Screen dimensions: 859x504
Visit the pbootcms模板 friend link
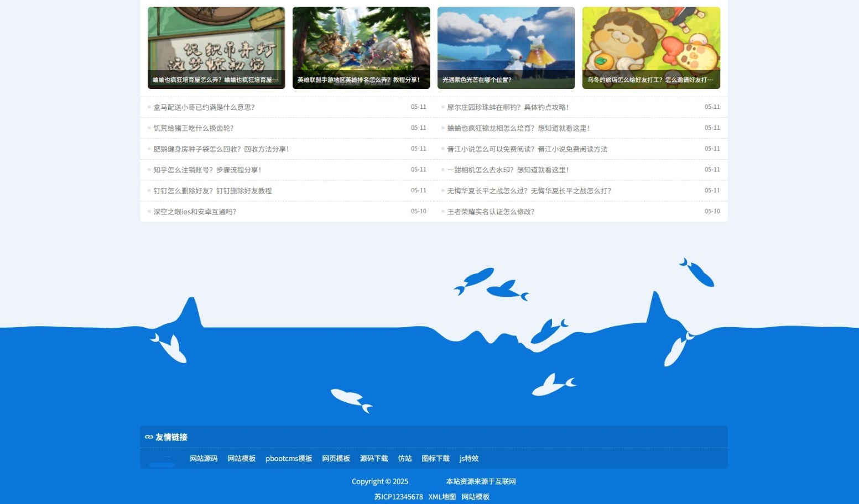(x=289, y=459)
